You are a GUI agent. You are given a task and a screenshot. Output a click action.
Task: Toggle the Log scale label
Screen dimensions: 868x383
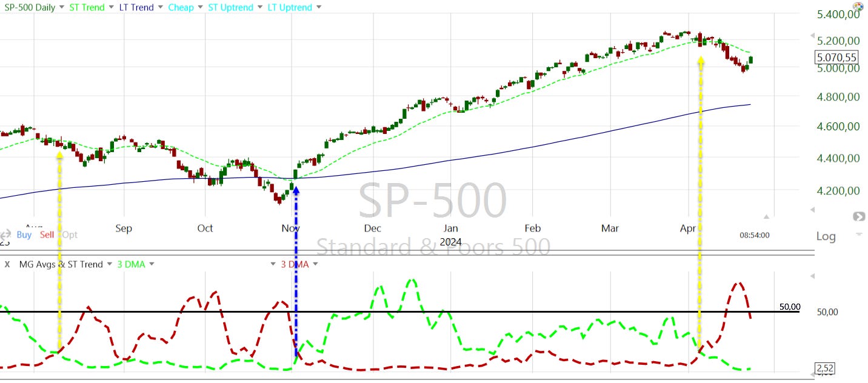826,236
